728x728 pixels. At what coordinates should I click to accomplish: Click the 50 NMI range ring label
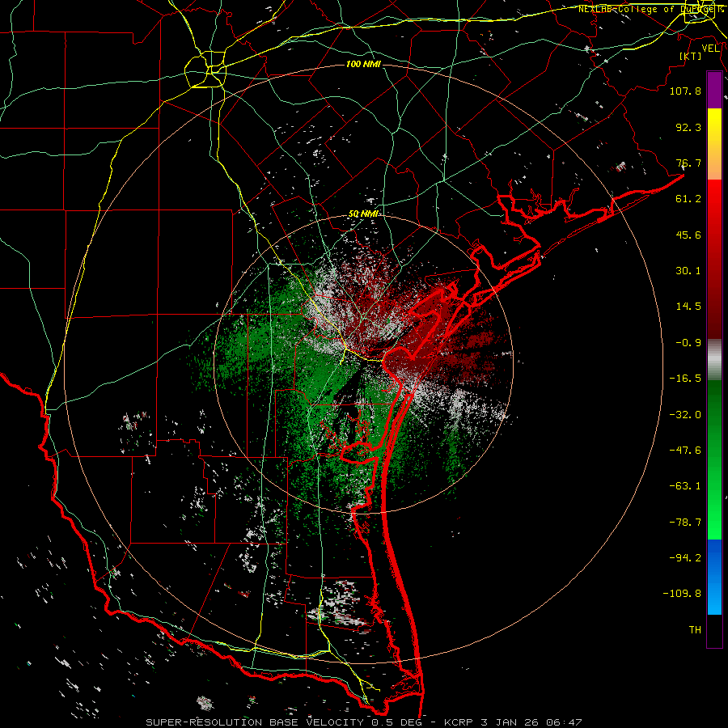point(364,214)
